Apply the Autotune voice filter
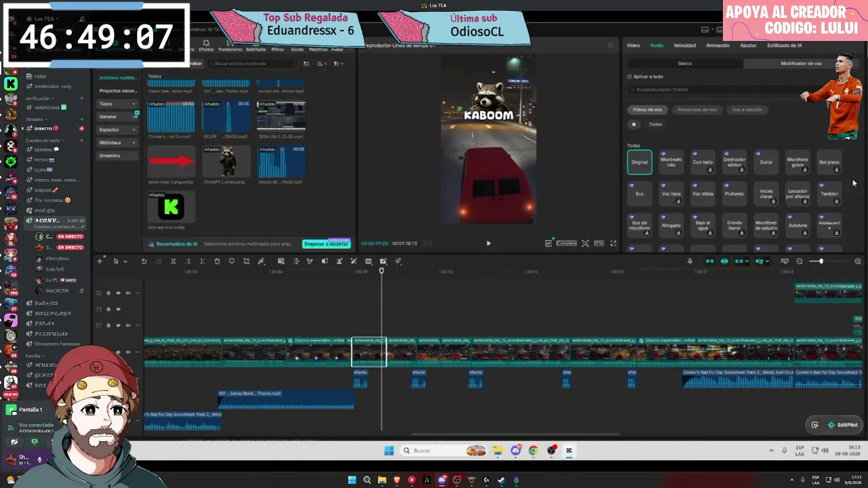 pyautogui.click(x=797, y=226)
